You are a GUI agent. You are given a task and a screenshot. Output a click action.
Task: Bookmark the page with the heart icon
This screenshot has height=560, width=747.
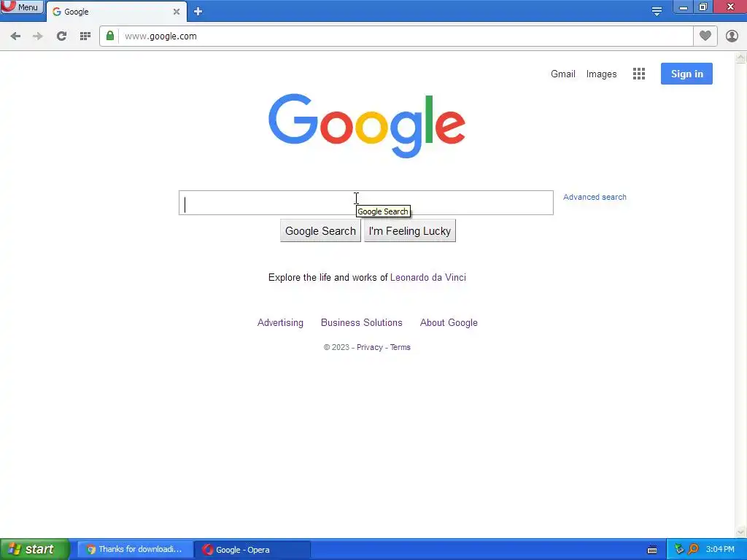coord(705,36)
